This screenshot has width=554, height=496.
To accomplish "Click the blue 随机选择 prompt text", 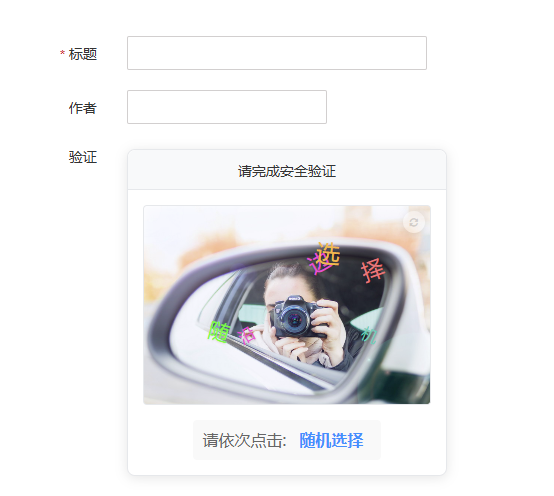I will click(331, 441).
